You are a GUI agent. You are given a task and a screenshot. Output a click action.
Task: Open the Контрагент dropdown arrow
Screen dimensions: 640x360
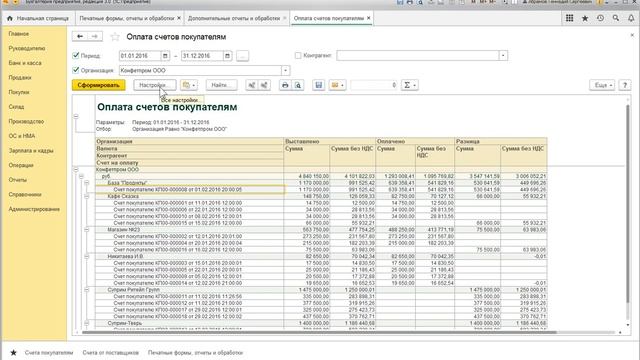pos(503,56)
